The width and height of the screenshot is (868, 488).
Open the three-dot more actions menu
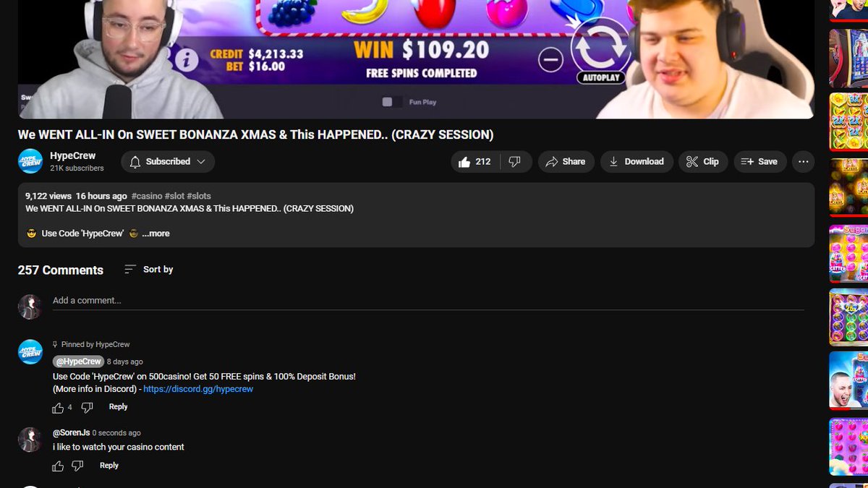point(803,162)
